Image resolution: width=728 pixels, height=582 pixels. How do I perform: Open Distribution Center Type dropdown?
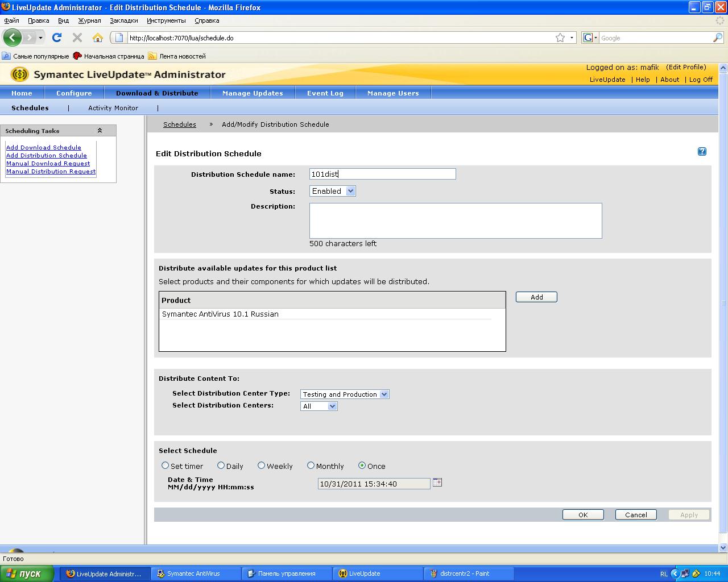(345, 394)
